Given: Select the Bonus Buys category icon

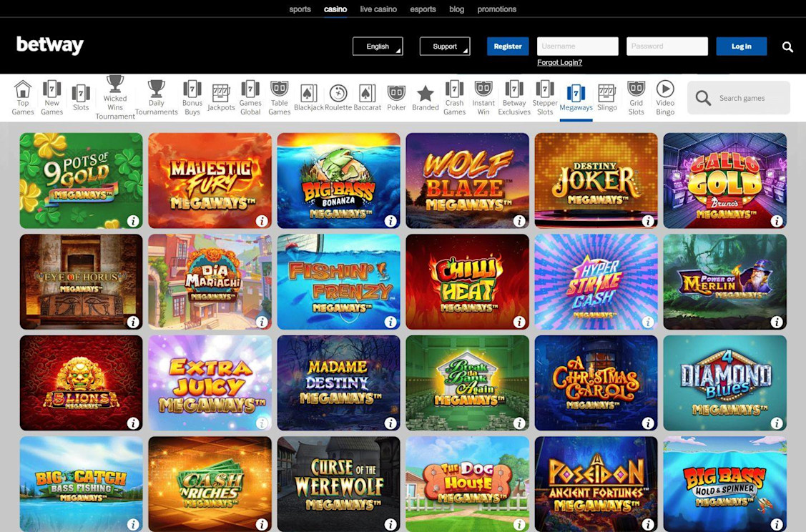Looking at the screenshot, I should tap(192, 89).
